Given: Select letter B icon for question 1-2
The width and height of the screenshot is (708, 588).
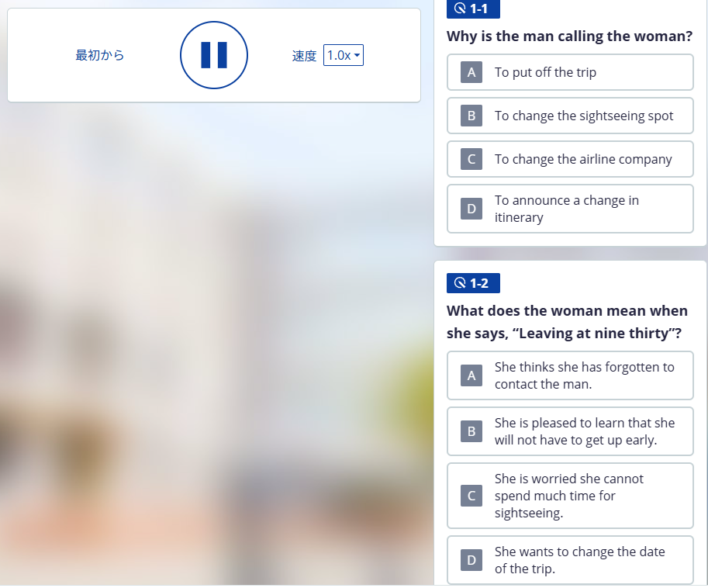Looking at the screenshot, I should tap(471, 431).
